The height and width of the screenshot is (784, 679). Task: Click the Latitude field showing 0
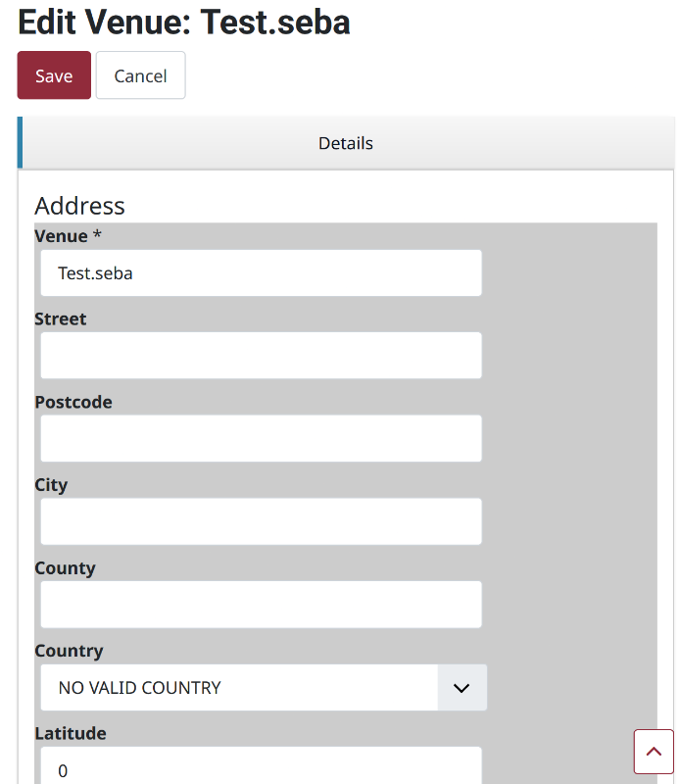click(x=261, y=766)
